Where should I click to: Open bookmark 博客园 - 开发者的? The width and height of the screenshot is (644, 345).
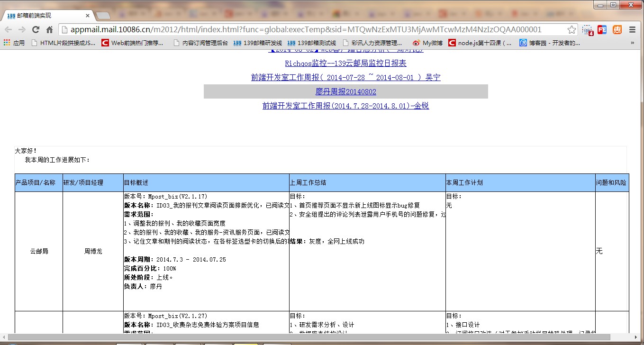pyautogui.click(x=550, y=43)
